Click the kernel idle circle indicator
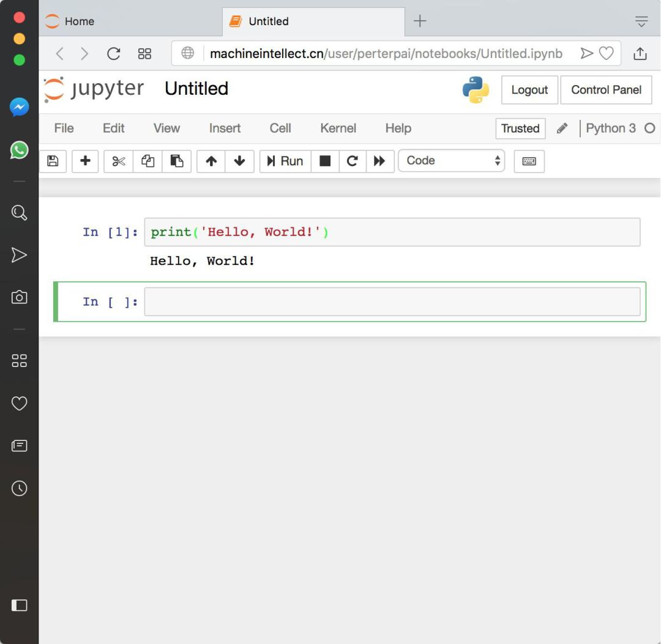 point(649,128)
